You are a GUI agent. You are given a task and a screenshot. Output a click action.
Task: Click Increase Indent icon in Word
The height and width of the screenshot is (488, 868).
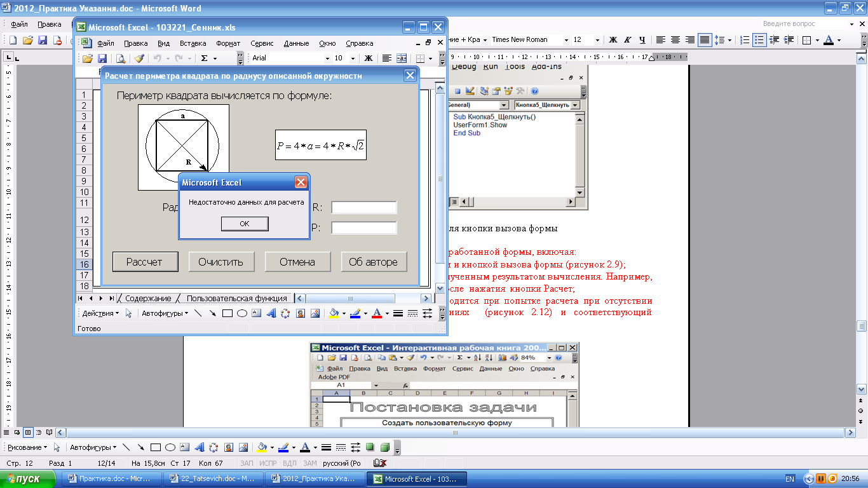(789, 39)
